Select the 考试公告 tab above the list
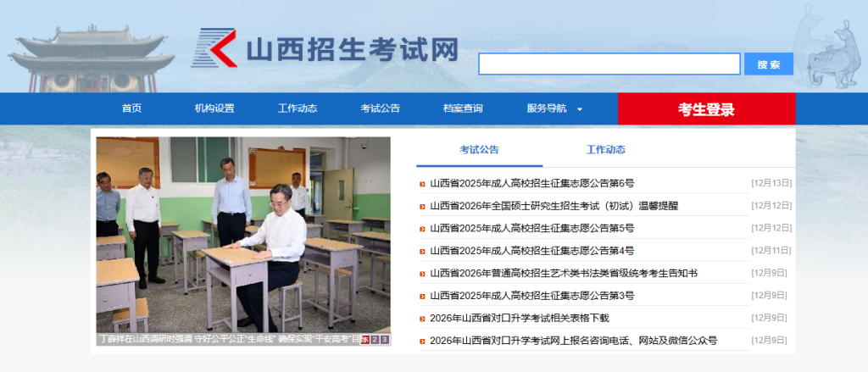This screenshot has width=868, height=372. (x=480, y=149)
